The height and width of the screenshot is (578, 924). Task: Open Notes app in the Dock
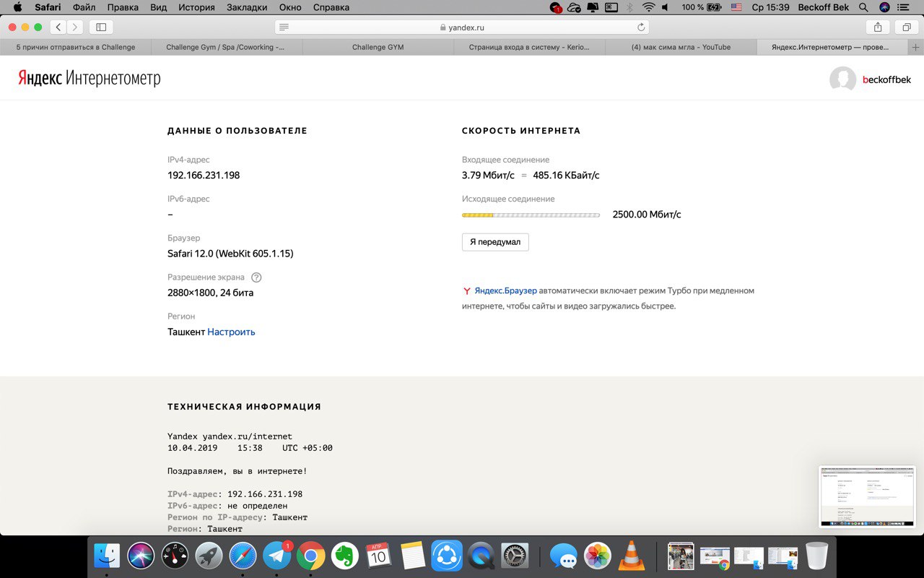(x=413, y=556)
